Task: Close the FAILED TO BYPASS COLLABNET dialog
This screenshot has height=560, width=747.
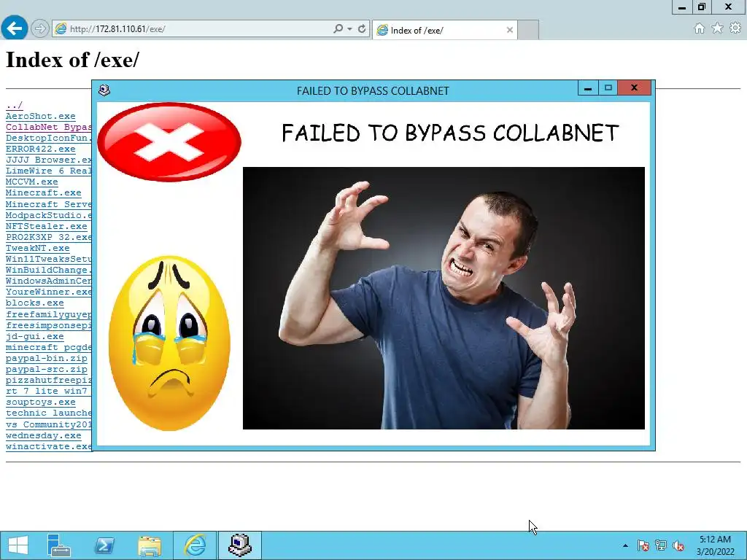Action: click(634, 87)
